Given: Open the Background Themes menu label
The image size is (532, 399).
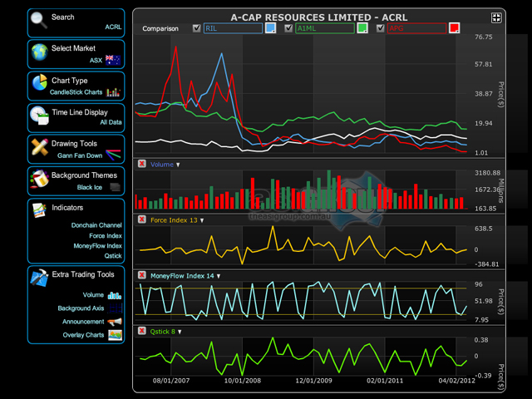Looking at the screenshot, I should (84, 175).
